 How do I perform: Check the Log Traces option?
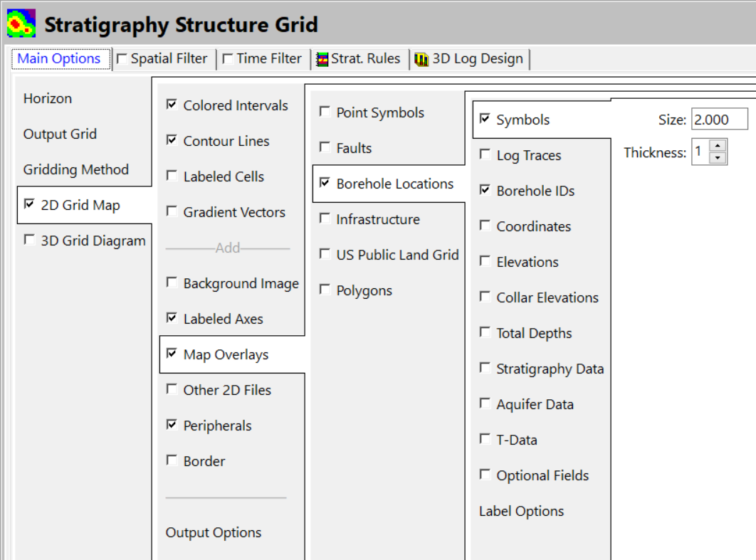click(485, 154)
